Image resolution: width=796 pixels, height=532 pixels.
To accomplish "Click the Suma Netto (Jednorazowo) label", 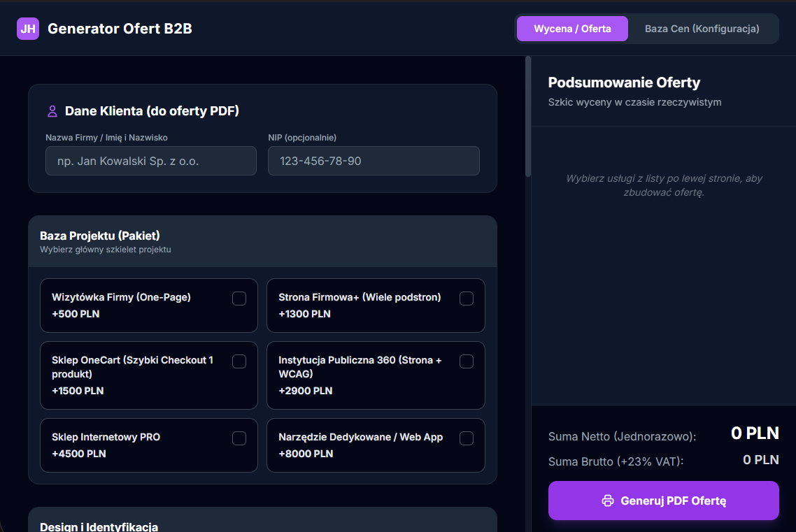I will [x=622, y=436].
